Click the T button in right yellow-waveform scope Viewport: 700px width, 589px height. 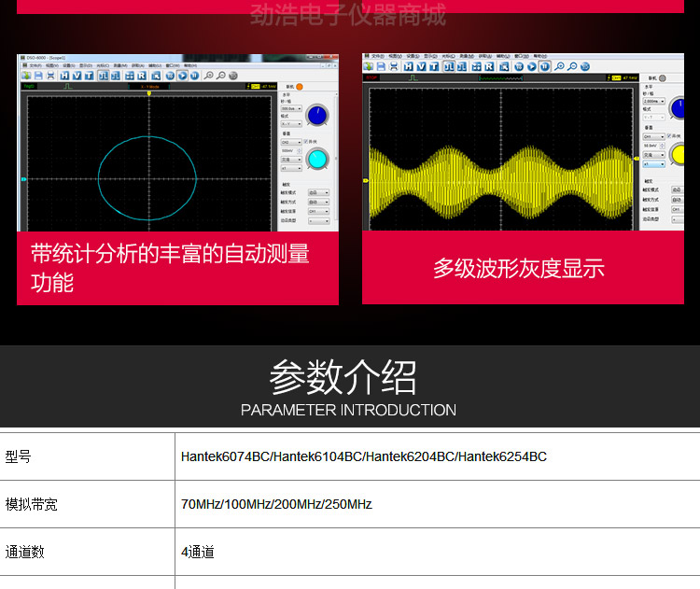(434, 66)
